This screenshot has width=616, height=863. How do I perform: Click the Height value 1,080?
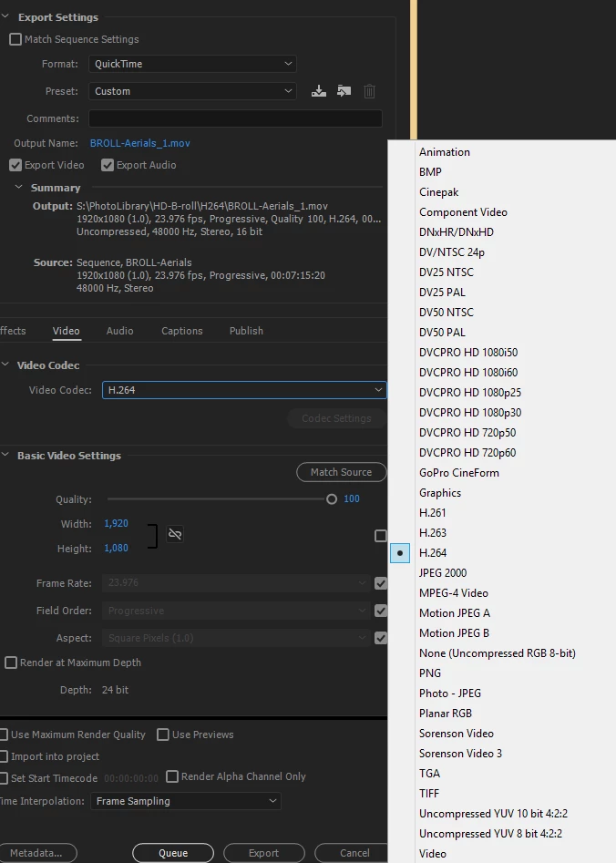[116, 549]
